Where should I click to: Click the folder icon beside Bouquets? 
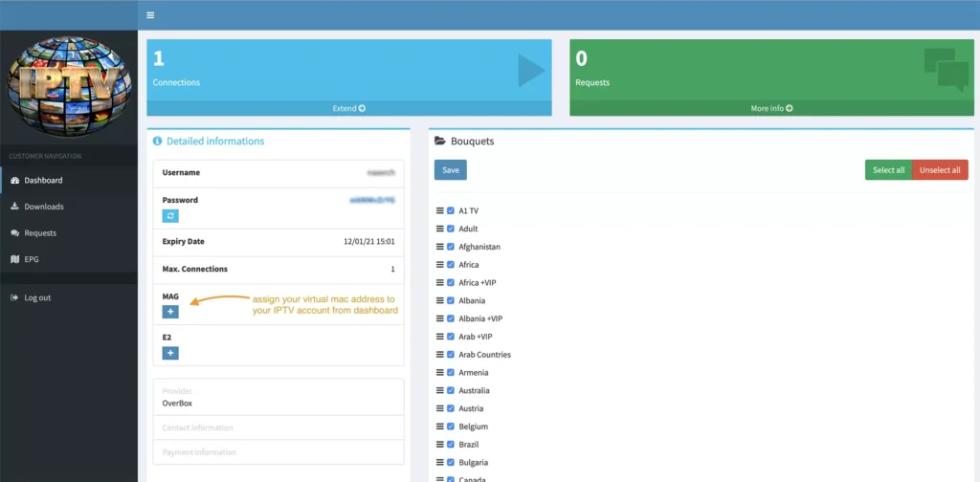coord(440,142)
